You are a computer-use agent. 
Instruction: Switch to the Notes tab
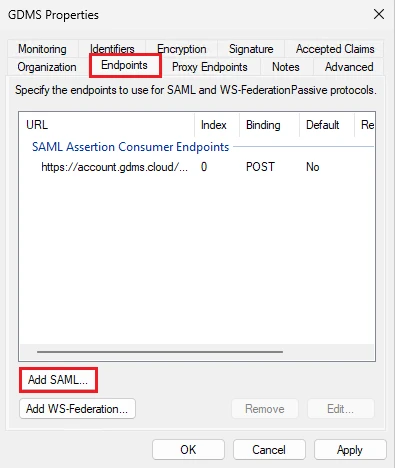[286, 67]
